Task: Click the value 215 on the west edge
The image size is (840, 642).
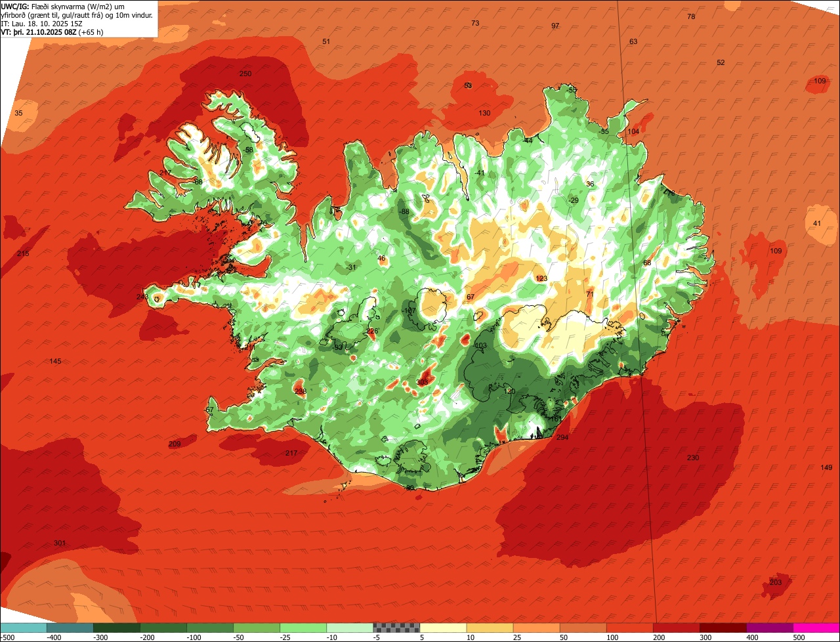Action: click(23, 253)
